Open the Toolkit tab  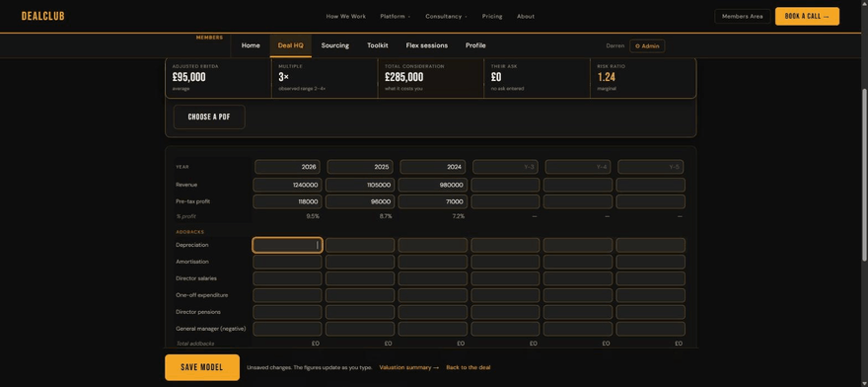377,45
